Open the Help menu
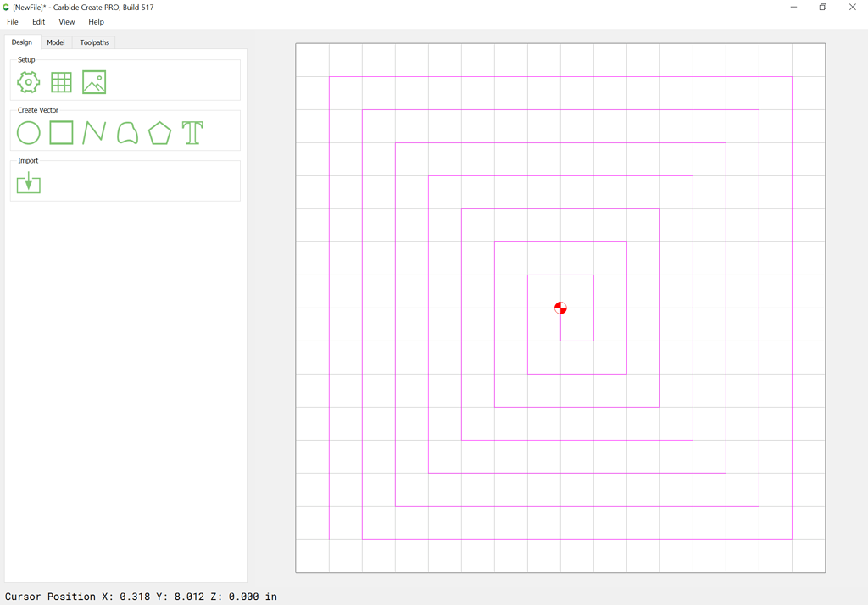This screenshot has height=605, width=868. (97, 22)
